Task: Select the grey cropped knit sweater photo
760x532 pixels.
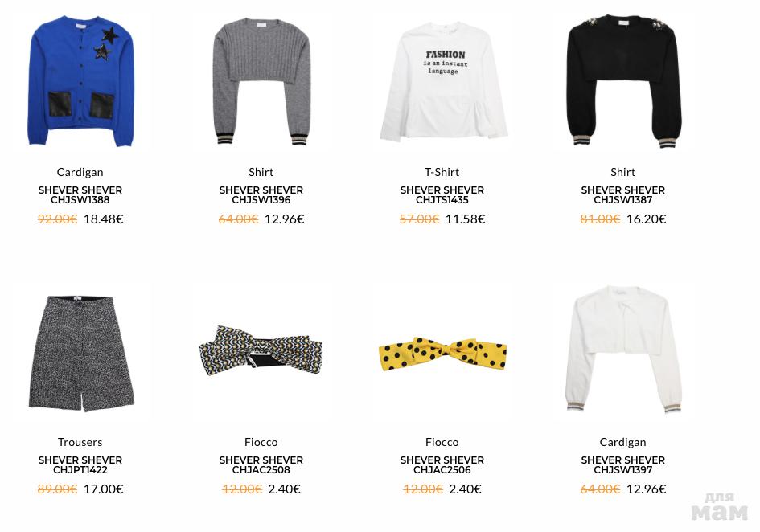Action: pos(261,81)
